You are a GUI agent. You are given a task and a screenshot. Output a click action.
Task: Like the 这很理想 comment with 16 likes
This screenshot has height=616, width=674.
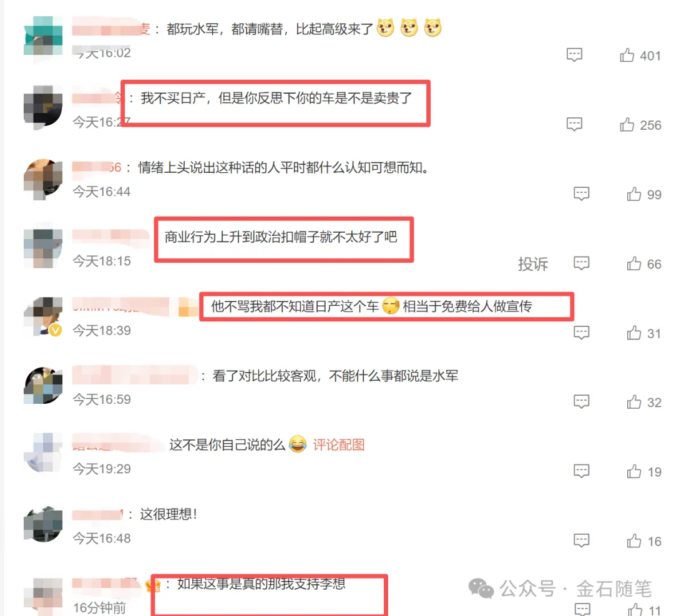coord(633,540)
